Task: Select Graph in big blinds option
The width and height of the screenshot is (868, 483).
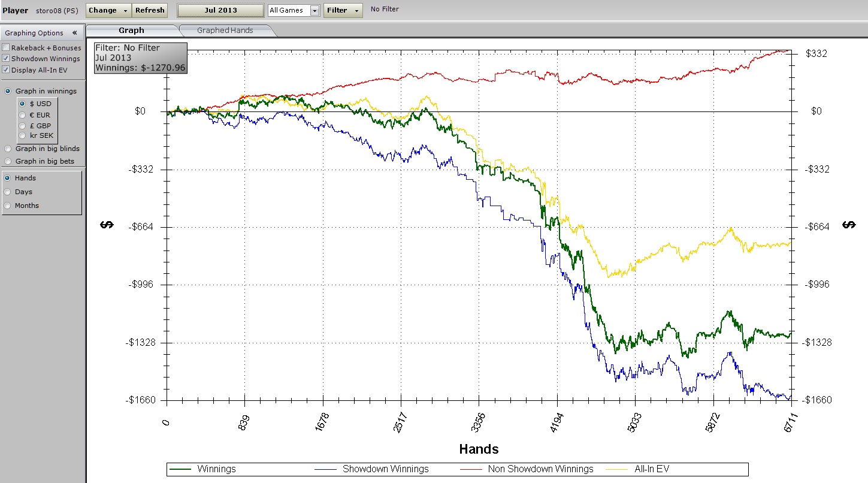Action: click(x=8, y=149)
